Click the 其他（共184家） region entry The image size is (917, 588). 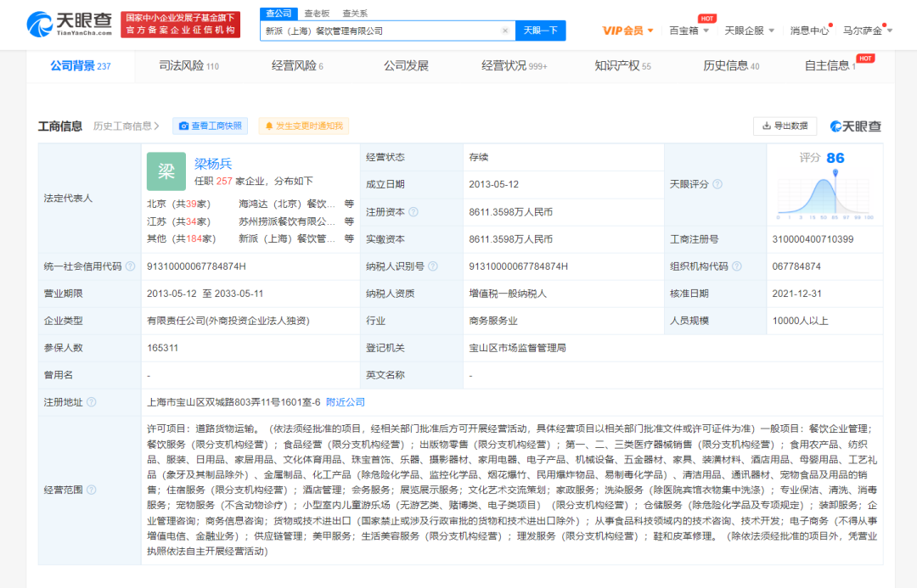pos(182,238)
